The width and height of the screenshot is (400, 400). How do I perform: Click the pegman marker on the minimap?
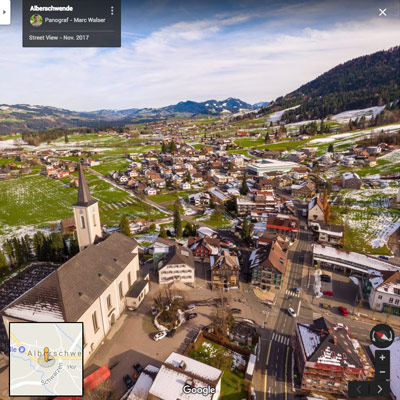46,355
